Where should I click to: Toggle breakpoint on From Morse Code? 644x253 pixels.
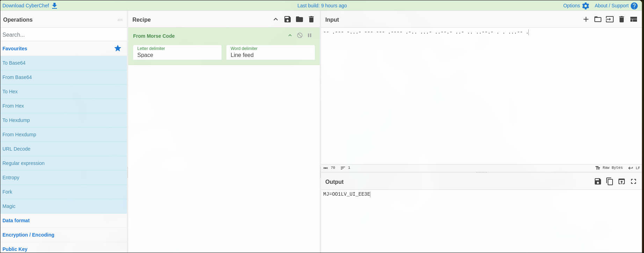point(309,35)
